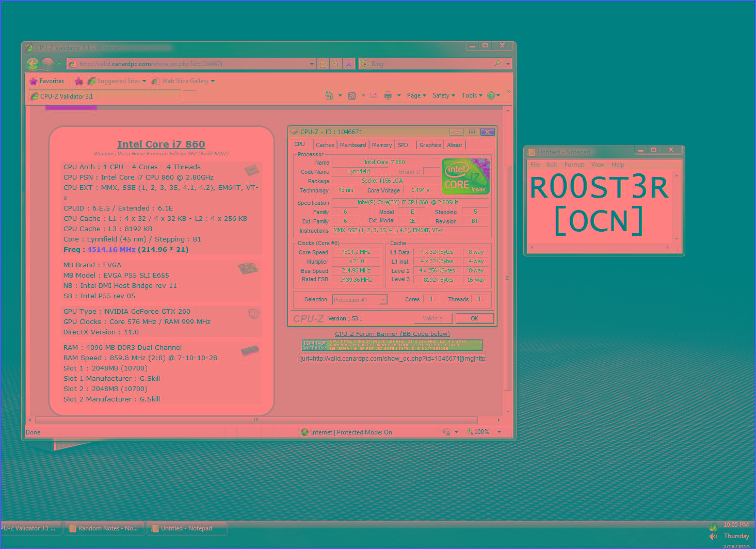The image size is (756, 549).
Task: Open the Notepad File menu
Action: click(535, 165)
